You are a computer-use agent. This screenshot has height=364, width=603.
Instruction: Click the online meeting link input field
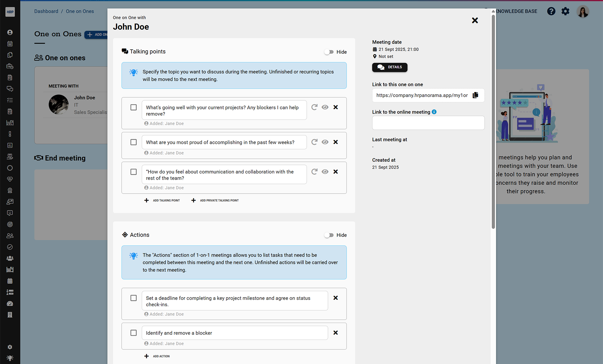point(428,123)
